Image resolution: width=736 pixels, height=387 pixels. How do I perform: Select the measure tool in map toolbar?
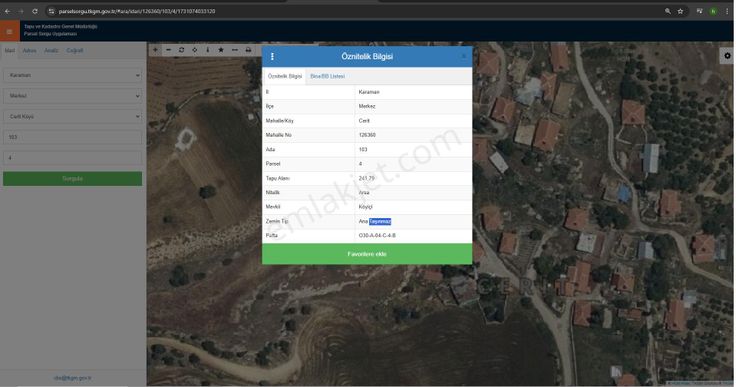[235, 50]
